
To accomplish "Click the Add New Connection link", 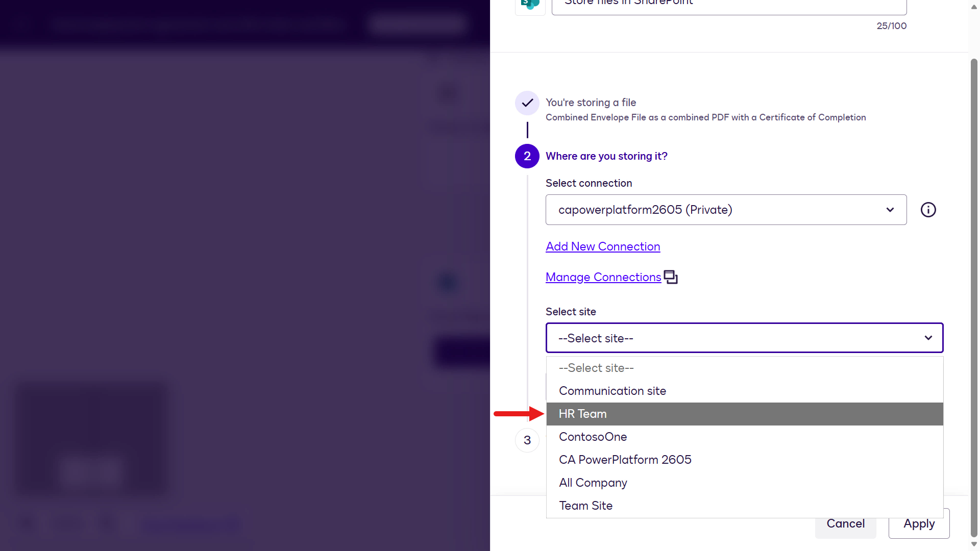I will coord(603,246).
